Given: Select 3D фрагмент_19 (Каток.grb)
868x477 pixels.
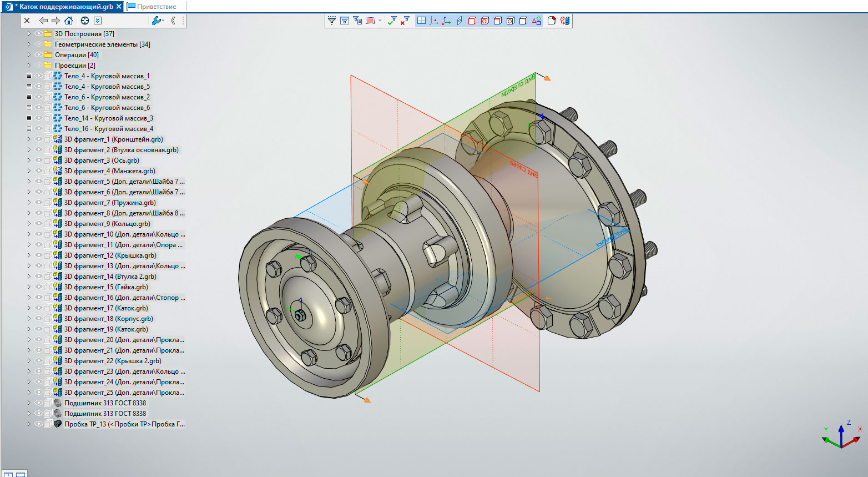Looking at the screenshot, I should coord(106,329).
